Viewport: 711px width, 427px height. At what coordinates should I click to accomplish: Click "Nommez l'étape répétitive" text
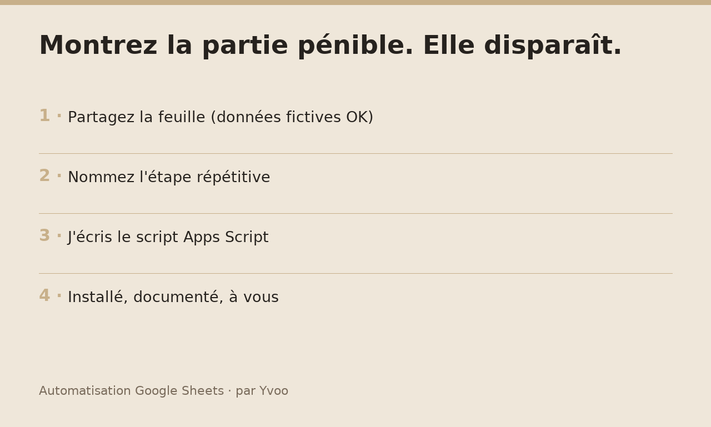169,177
